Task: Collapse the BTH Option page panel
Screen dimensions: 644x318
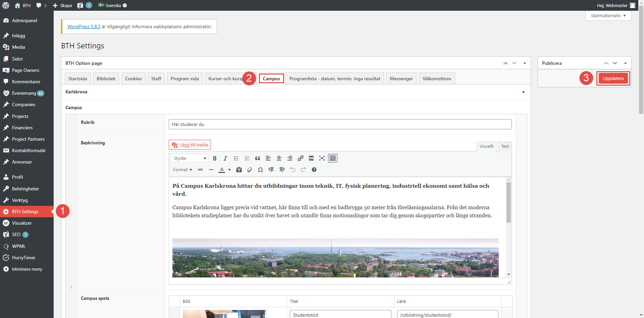Action: click(525, 63)
